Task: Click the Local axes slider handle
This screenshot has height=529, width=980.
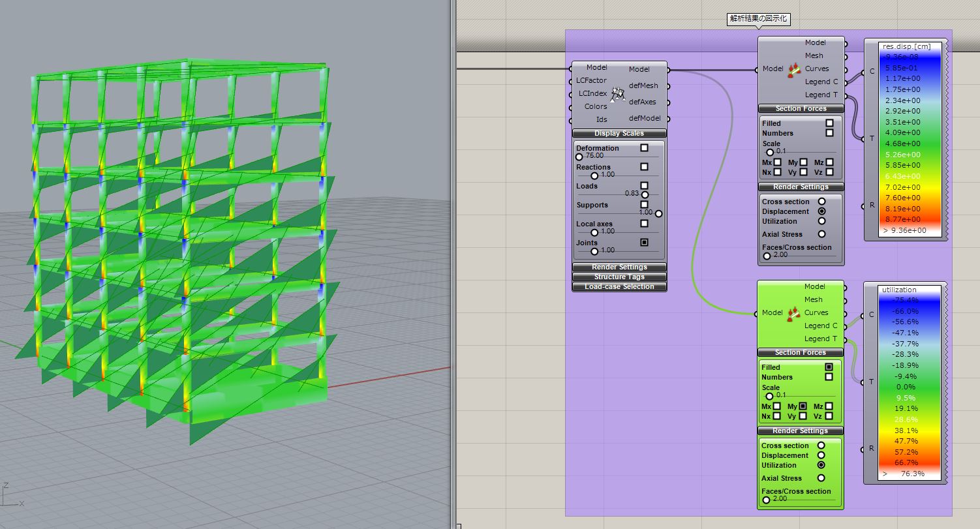Action: click(x=594, y=232)
